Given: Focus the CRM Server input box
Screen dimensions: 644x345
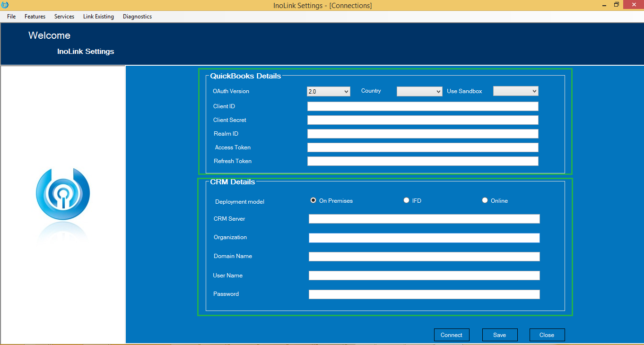Looking at the screenshot, I should (x=424, y=219).
